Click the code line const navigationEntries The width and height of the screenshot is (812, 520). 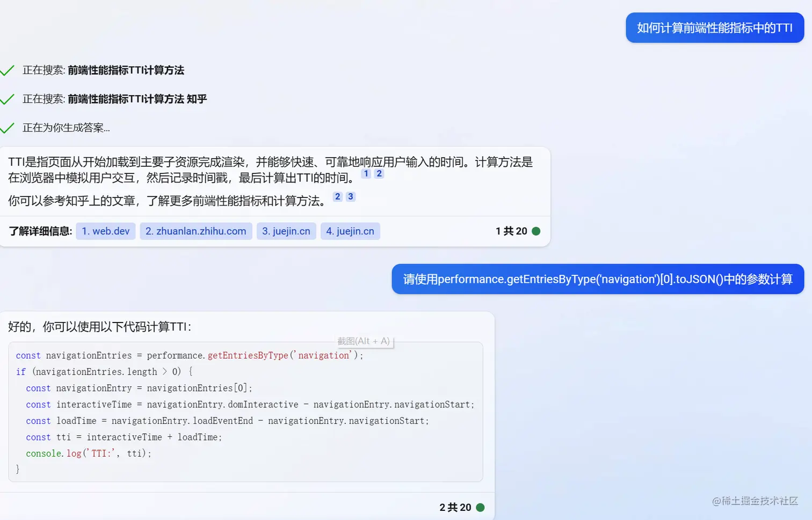(190, 356)
